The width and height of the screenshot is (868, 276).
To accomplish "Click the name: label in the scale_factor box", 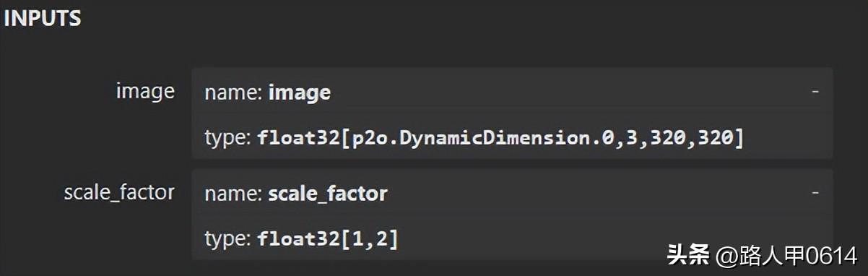I will tap(233, 194).
